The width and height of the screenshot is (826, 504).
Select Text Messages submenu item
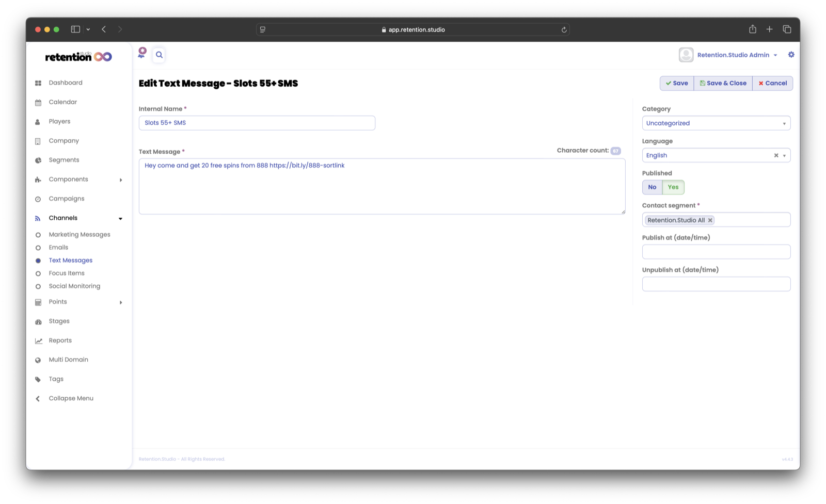70,261
